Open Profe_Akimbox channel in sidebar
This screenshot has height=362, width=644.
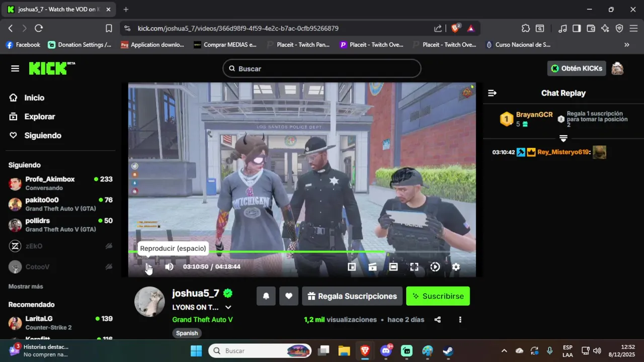[x=60, y=183]
